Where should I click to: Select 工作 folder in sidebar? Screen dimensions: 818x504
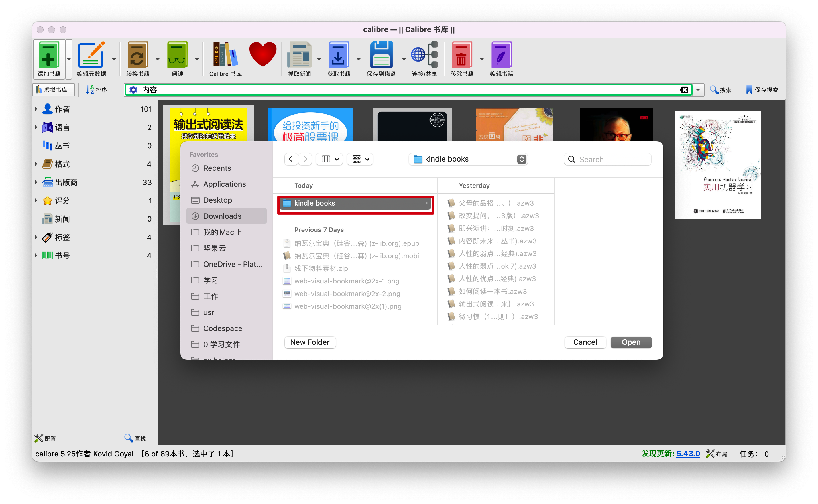227,296
